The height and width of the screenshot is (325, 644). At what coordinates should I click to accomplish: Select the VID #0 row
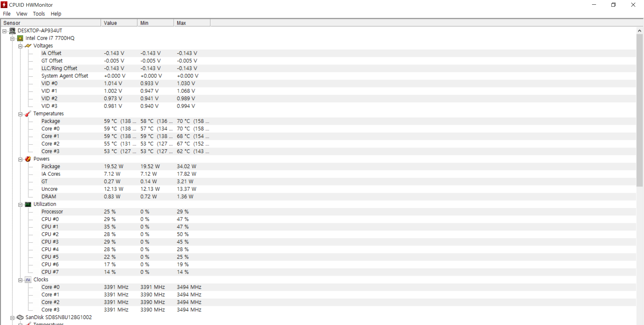[x=338, y=84]
